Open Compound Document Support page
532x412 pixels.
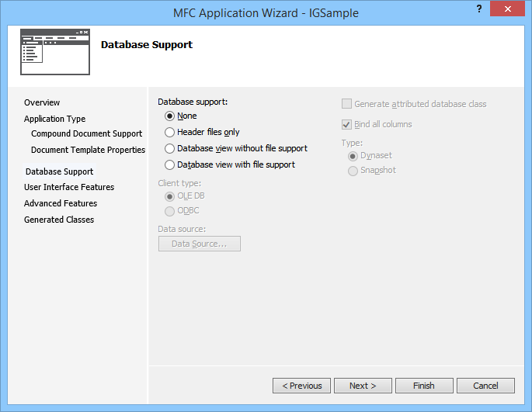click(x=86, y=133)
